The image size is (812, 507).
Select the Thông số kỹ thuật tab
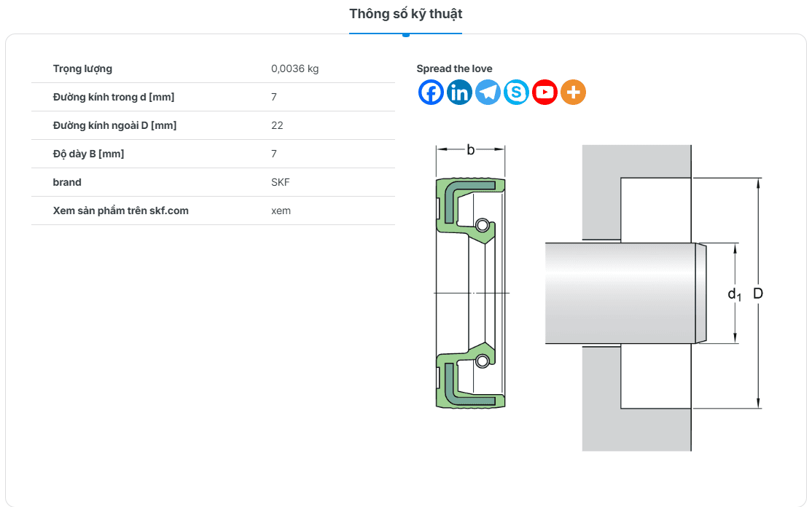405,14
